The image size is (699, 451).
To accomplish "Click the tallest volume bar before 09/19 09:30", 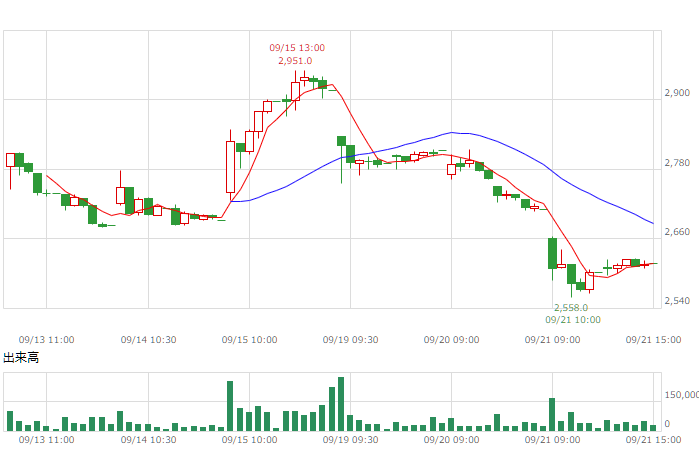I will [341, 404].
